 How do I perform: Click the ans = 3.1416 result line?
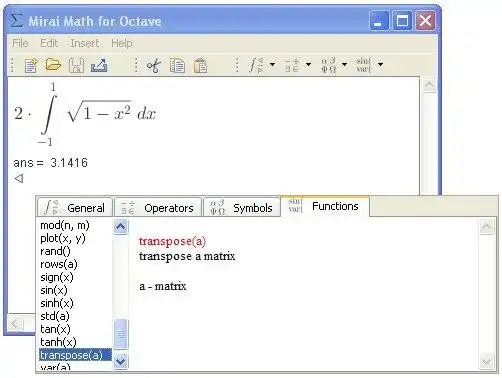pyautogui.click(x=50, y=163)
